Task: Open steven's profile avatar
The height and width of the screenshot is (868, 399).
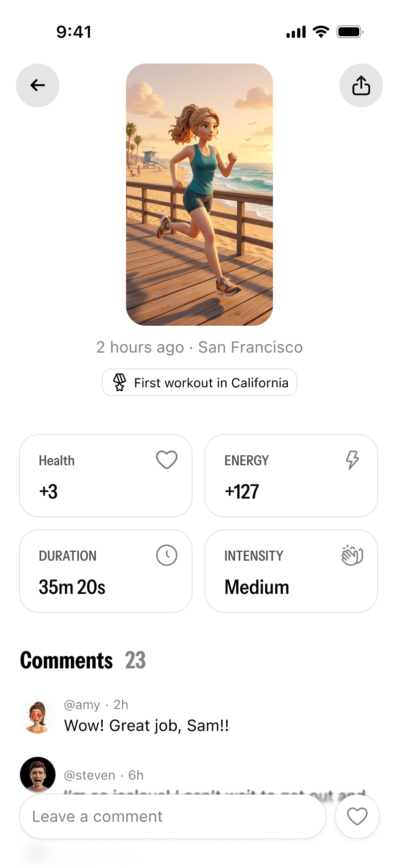Action: click(x=38, y=775)
